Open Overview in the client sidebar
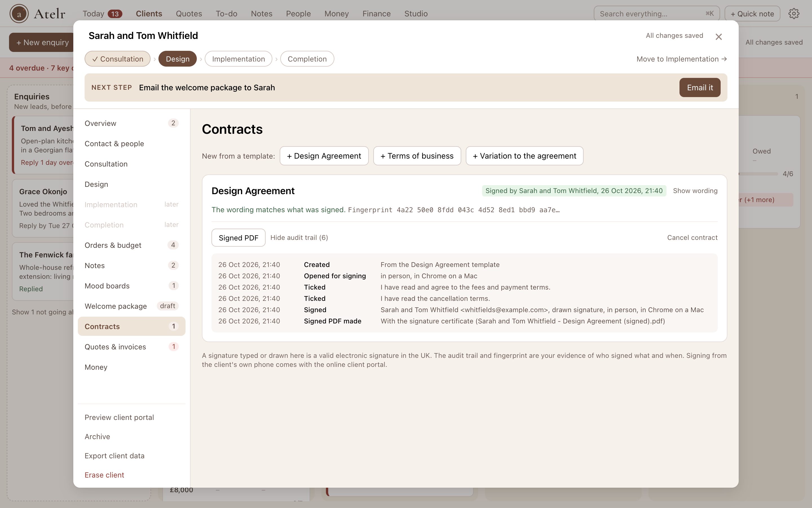The height and width of the screenshot is (508, 812). pos(132,123)
